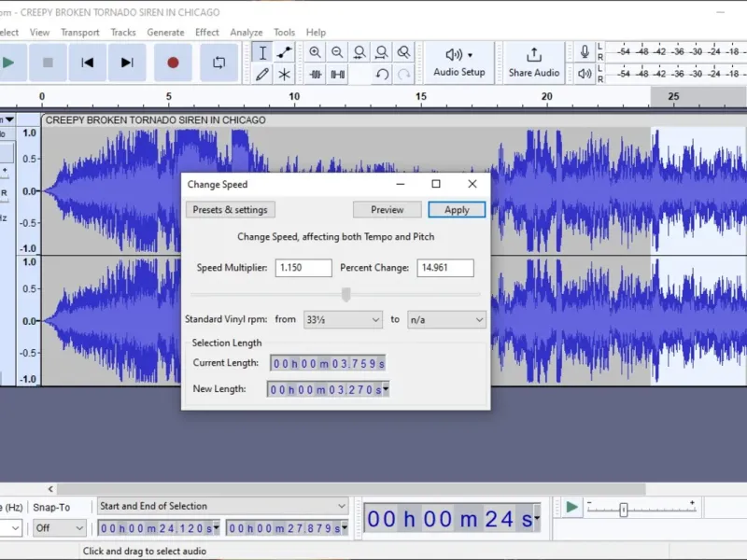The width and height of the screenshot is (747, 560).
Task: Click the Presets & settings button
Action: coord(230,209)
